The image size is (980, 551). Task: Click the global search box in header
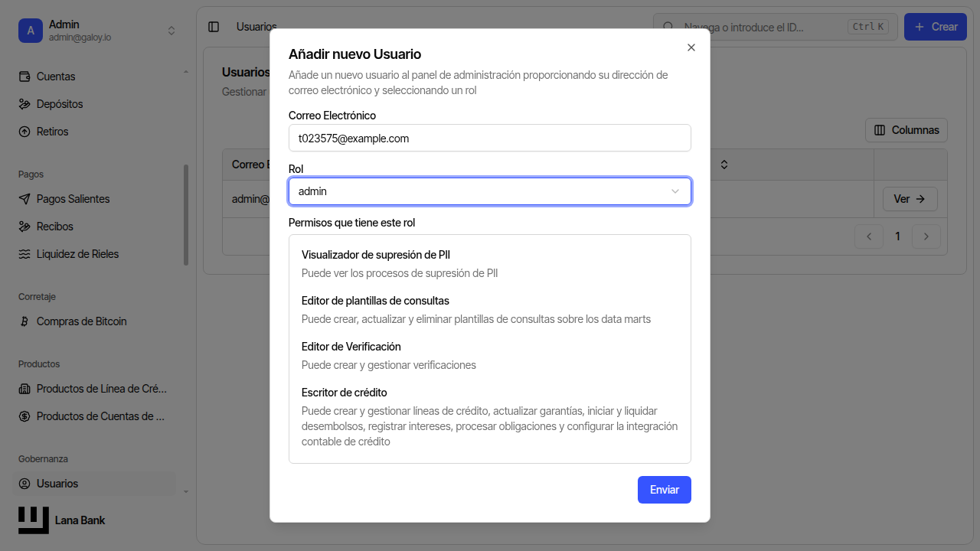(x=775, y=27)
